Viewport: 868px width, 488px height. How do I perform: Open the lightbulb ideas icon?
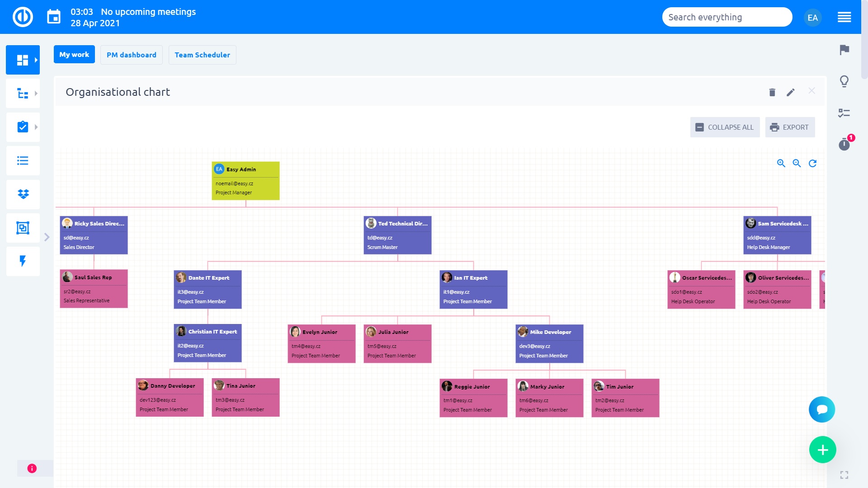click(844, 81)
